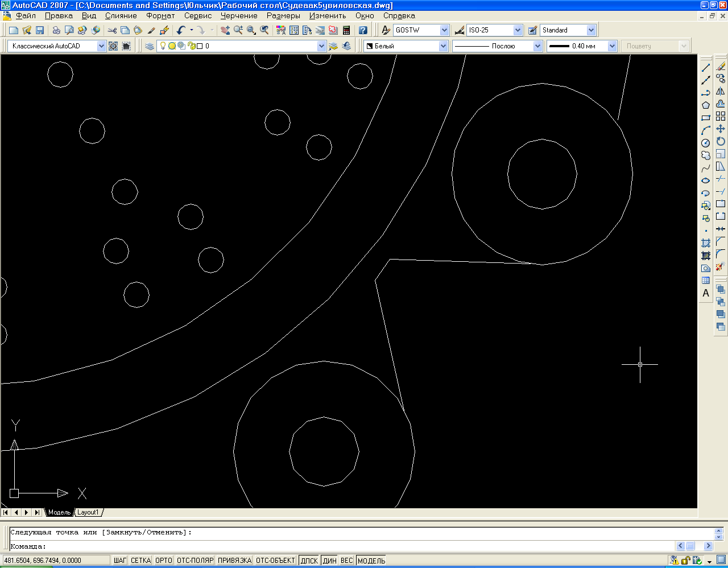728x568 pixels.
Task: Pick the Circle draw tool
Action: click(x=706, y=143)
